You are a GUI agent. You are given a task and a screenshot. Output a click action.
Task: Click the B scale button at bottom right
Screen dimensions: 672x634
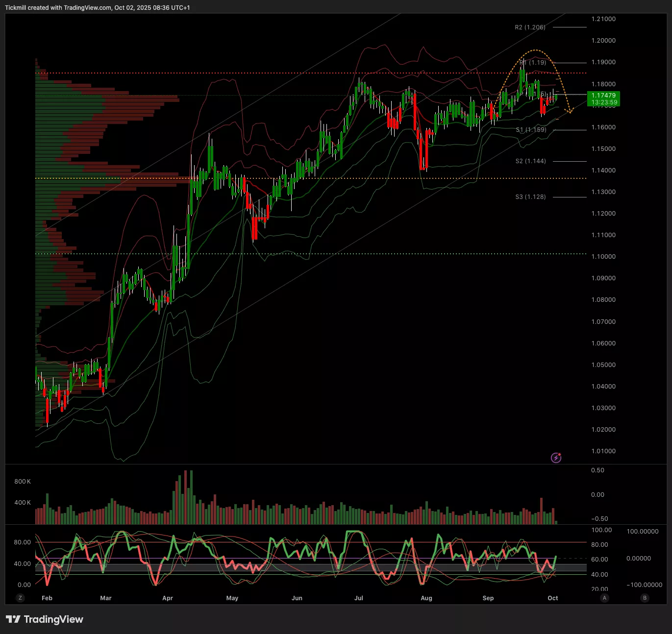[645, 598]
